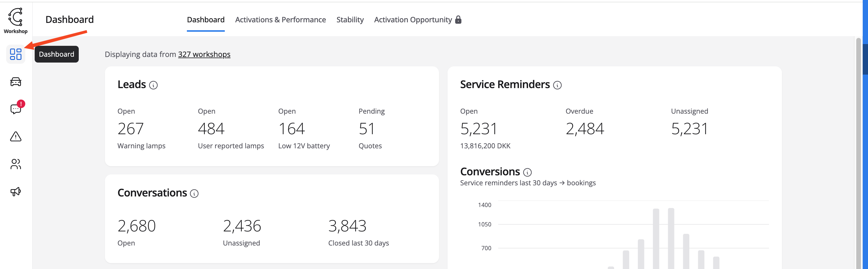Open conversations chat icon with alert badge

16,109
